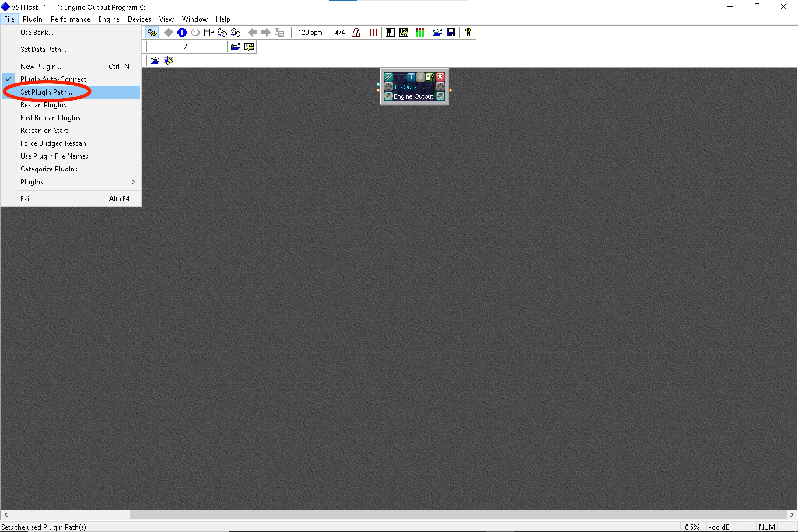Expand the PlugIns submenu arrow
798x532 pixels.
click(x=133, y=182)
